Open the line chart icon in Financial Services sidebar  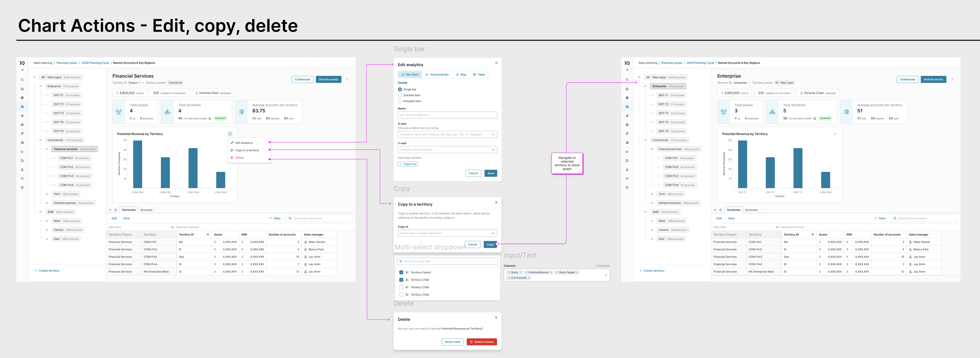[x=22, y=152]
